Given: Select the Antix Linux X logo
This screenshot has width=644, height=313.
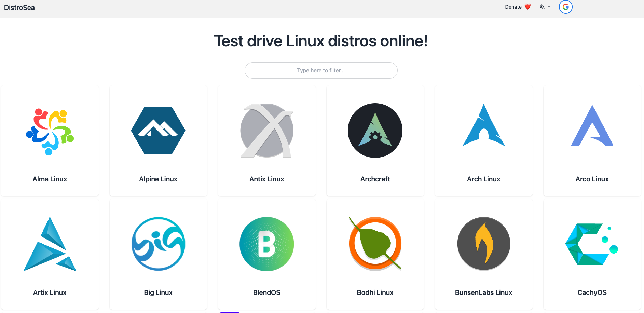Looking at the screenshot, I should coord(266,131).
